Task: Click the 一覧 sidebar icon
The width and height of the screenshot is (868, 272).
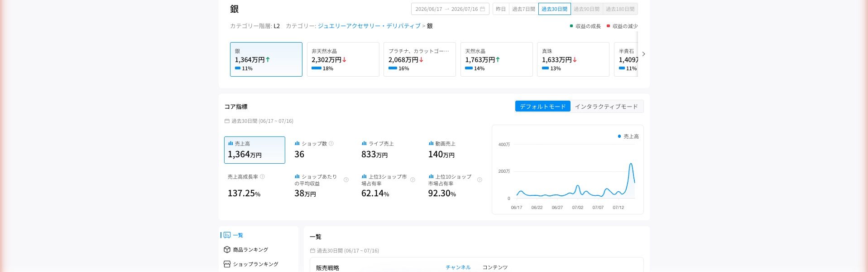Action: tap(227, 235)
